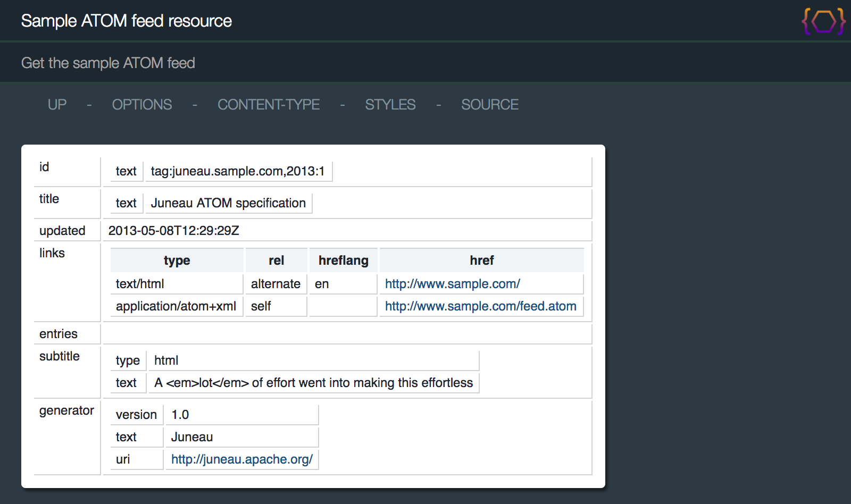This screenshot has height=504, width=851.
Task: Click the updated timestamp 2013-05-08T12:29:29Z
Action: point(173,231)
